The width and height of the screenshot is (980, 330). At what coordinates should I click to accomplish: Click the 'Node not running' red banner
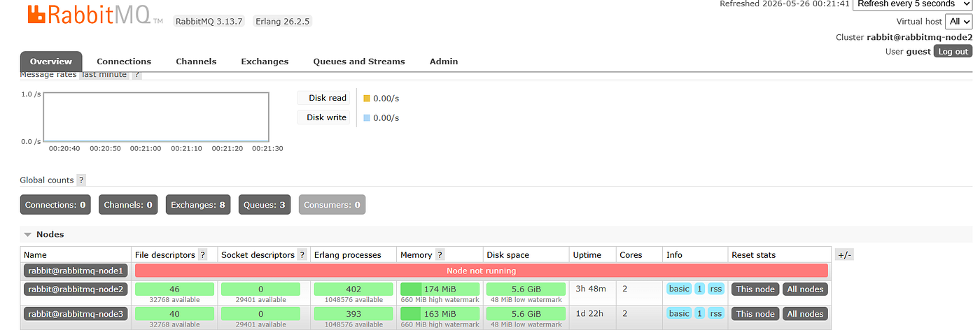click(x=481, y=271)
